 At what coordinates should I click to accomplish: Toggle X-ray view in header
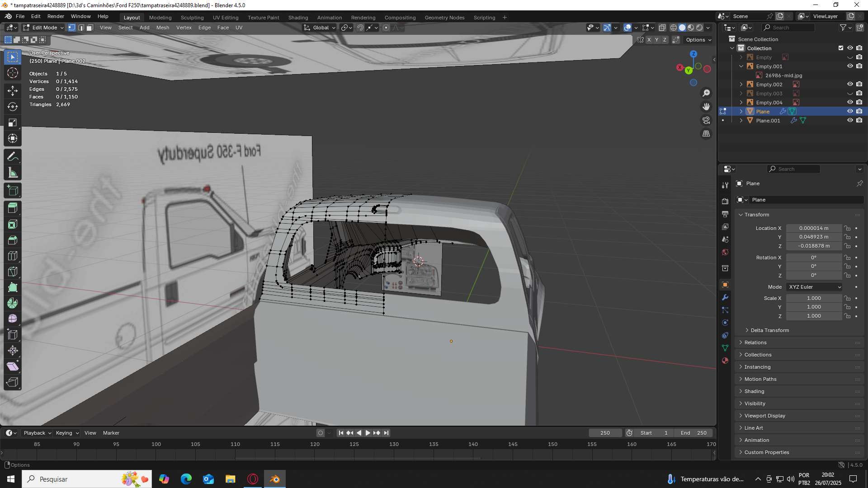tap(662, 28)
